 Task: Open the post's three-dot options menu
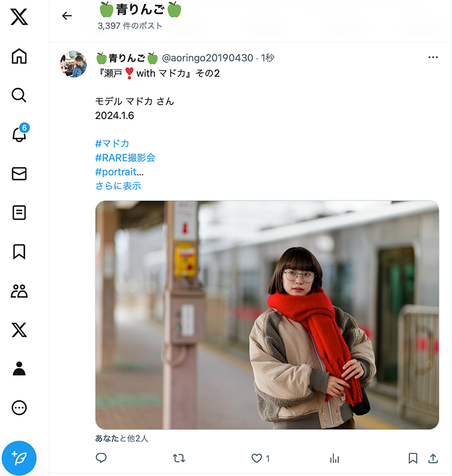point(433,57)
